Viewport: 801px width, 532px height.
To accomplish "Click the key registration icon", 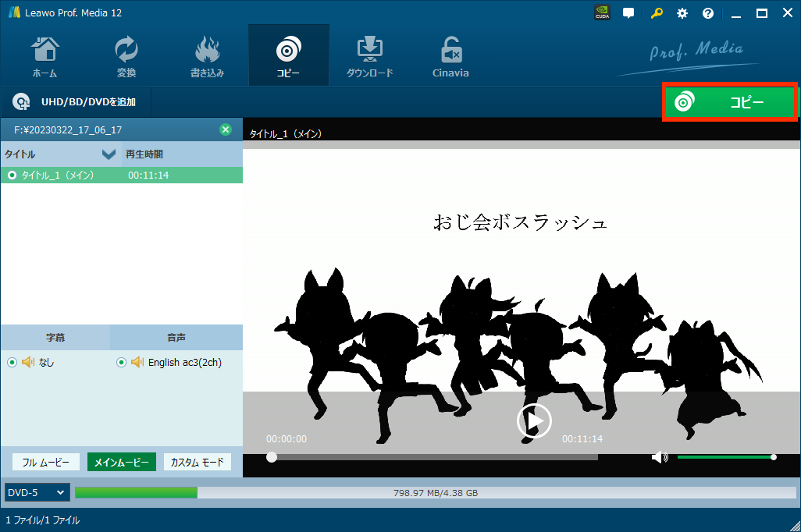I will click(x=656, y=13).
